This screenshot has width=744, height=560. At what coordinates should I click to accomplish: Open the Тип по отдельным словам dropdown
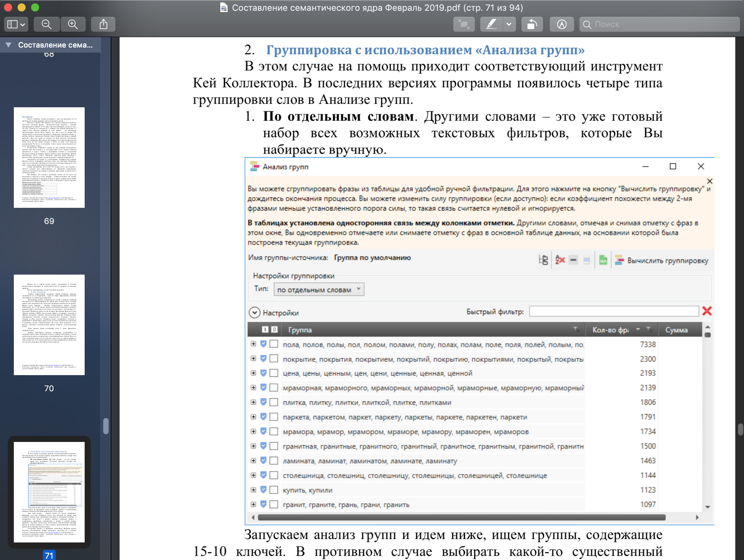click(319, 289)
